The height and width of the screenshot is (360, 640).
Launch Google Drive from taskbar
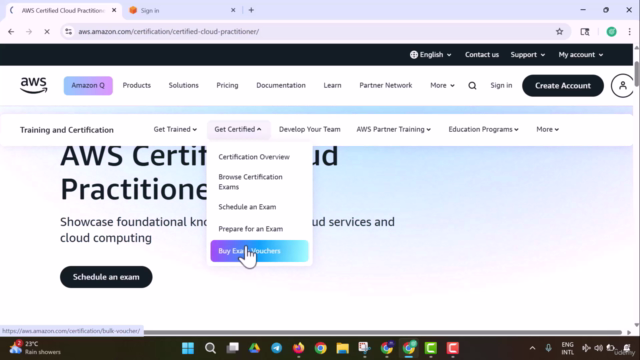click(x=254, y=348)
